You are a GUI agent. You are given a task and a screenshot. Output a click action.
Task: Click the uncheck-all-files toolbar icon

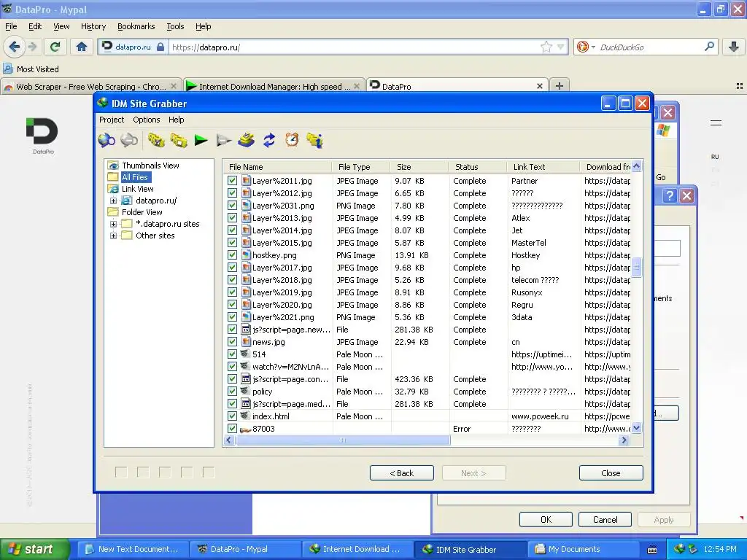click(x=179, y=141)
